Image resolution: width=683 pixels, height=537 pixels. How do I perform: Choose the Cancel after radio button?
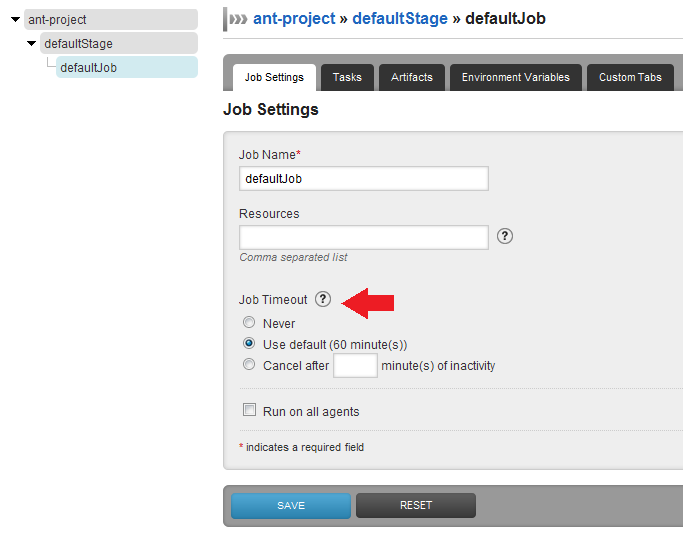(x=249, y=365)
